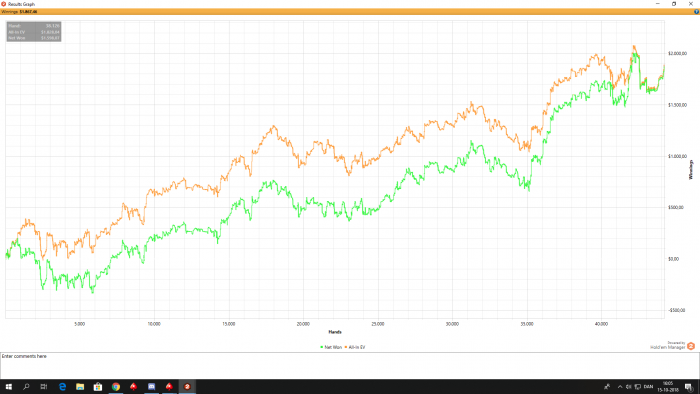
Task: Open the Action Center notifications icon
Action: (689, 387)
